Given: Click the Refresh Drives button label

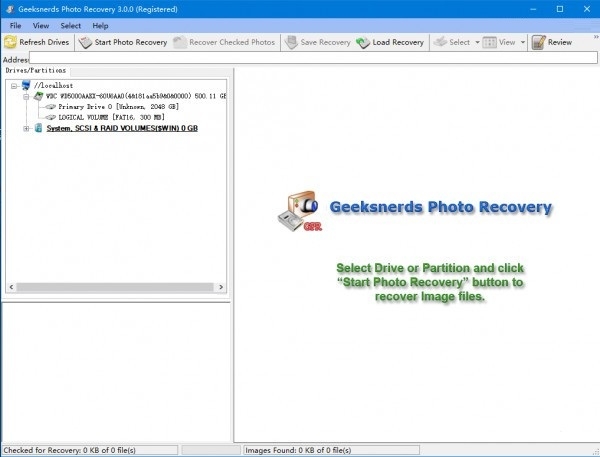Looking at the screenshot, I should (x=44, y=42).
